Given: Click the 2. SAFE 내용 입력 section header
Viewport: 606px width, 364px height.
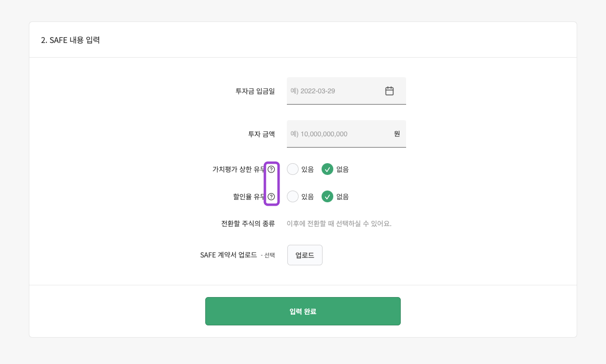Looking at the screenshot, I should (70, 40).
